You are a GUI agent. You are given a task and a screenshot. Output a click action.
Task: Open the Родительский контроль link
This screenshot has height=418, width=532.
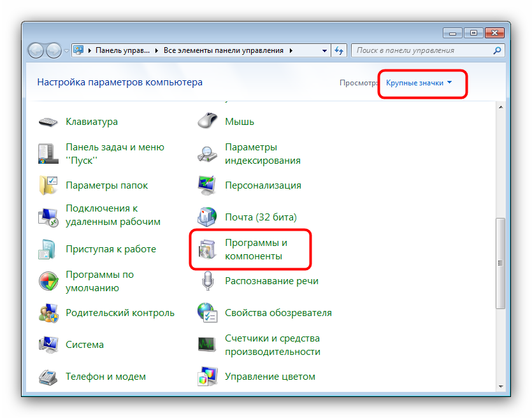120,313
